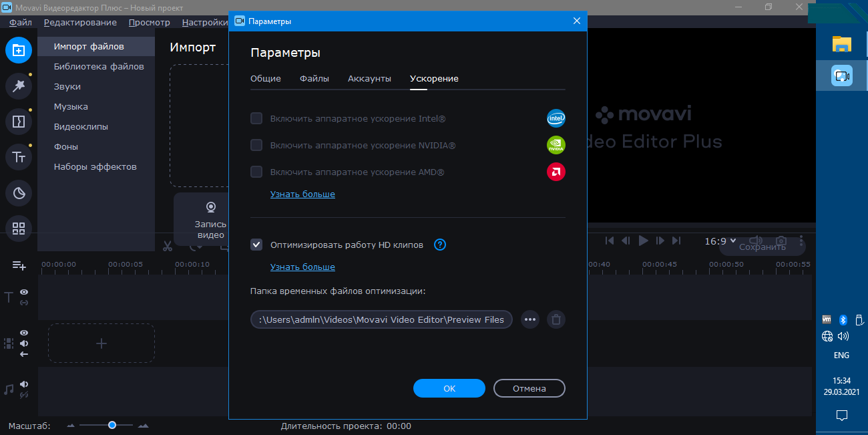Click the temporary files folder path field
The height and width of the screenshot is (435, 868).
point(381,319)
